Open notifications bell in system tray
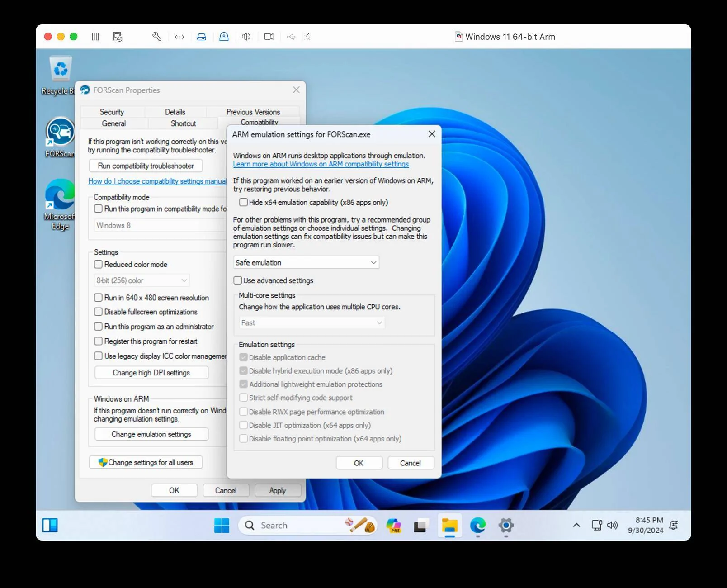Screen dimensions: 727x588 (x=674, y=525)
